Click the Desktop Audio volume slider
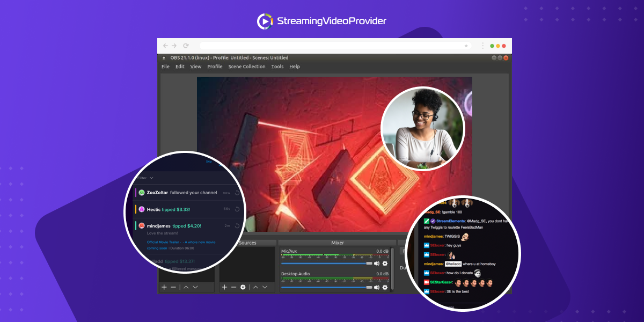The image size is (644, 322). point(326,287)
